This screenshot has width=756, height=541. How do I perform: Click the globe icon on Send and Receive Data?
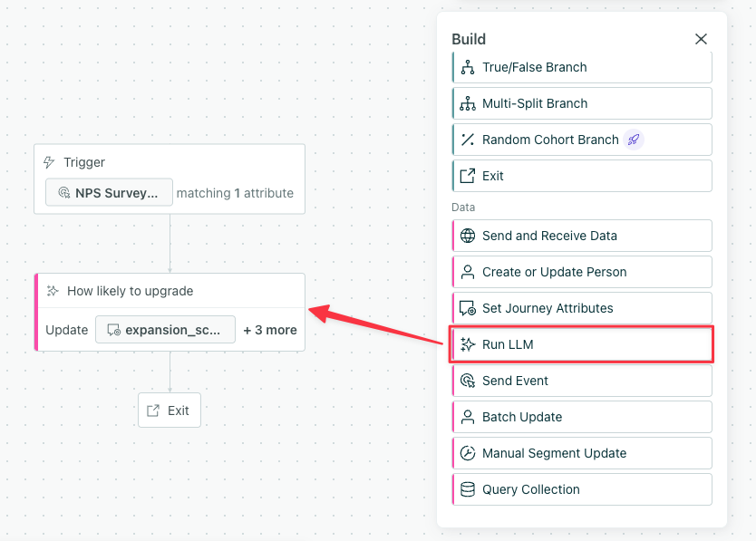[x=468, y=236]
